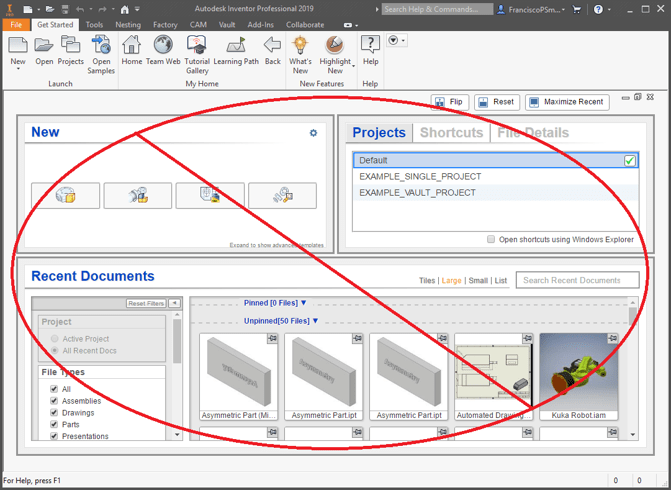The height and width of the screenshot is (490, 671).
Task: Switch to the CAM ribbon tab
Action: (x=198, y=25)
